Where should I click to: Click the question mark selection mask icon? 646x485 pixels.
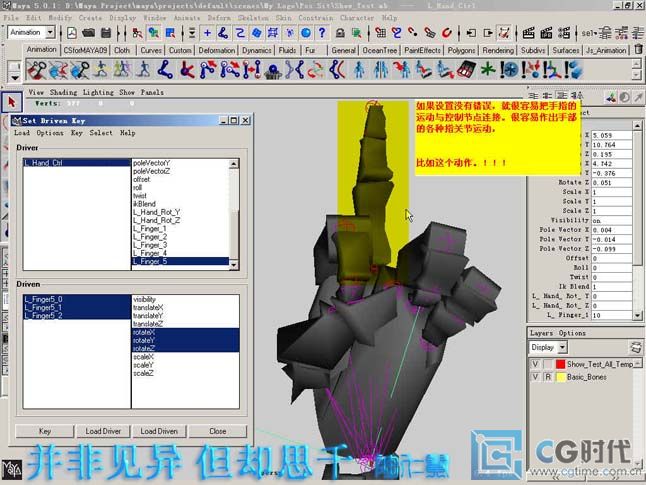322,33
